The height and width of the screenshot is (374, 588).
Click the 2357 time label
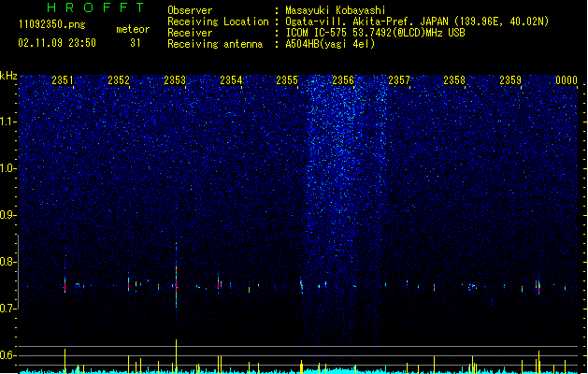pos(399,79)
